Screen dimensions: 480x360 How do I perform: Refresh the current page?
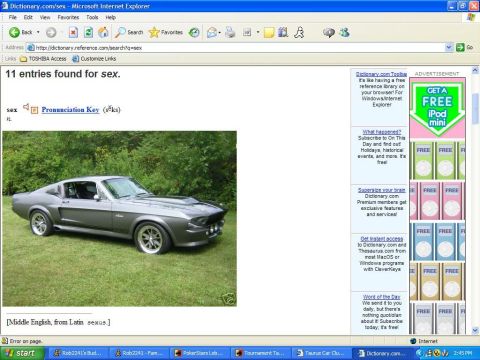click(88, 32)
